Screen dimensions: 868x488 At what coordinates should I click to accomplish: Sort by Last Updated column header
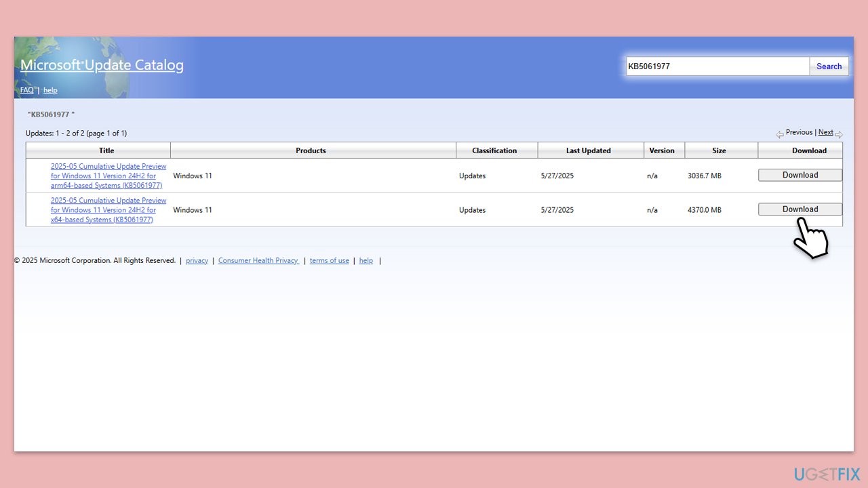[x=588, y=150]
